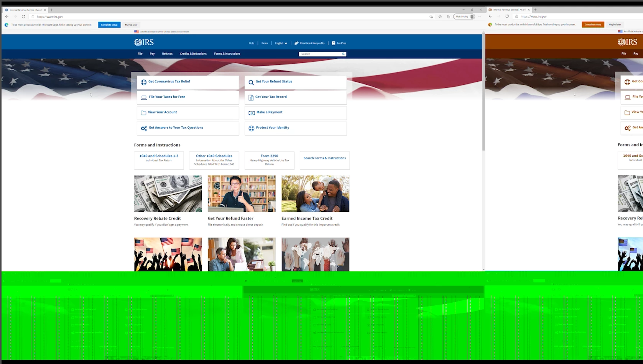The image size is (643, 364).
Task: Open the File menu in the left IRS navigation
Action: 140,54
